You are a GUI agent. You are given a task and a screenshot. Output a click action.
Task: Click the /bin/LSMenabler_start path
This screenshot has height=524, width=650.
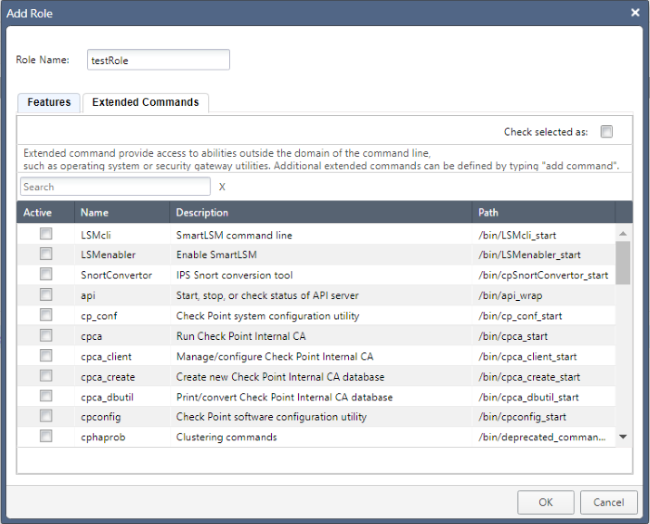(x=529, y=255)
